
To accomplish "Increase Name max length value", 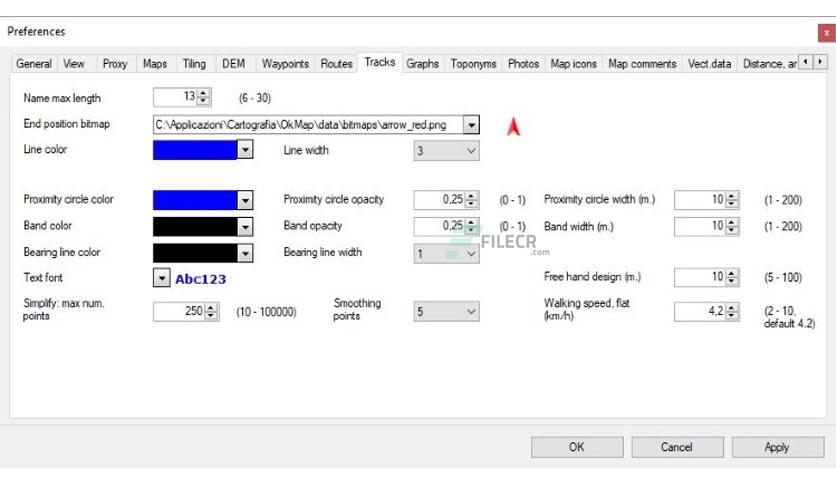I will (x=203, y=93).
